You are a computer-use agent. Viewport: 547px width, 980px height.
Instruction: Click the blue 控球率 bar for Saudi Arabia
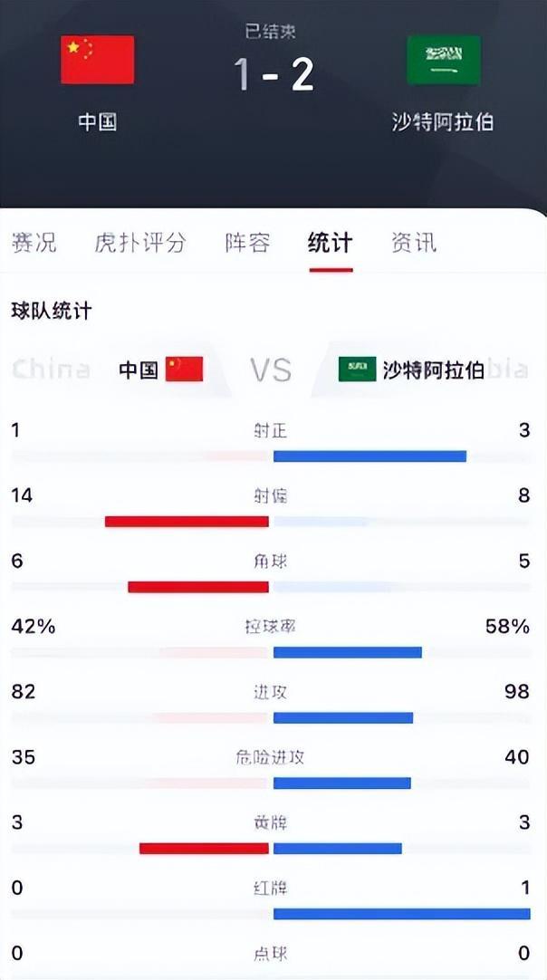[x=348, y=652]
